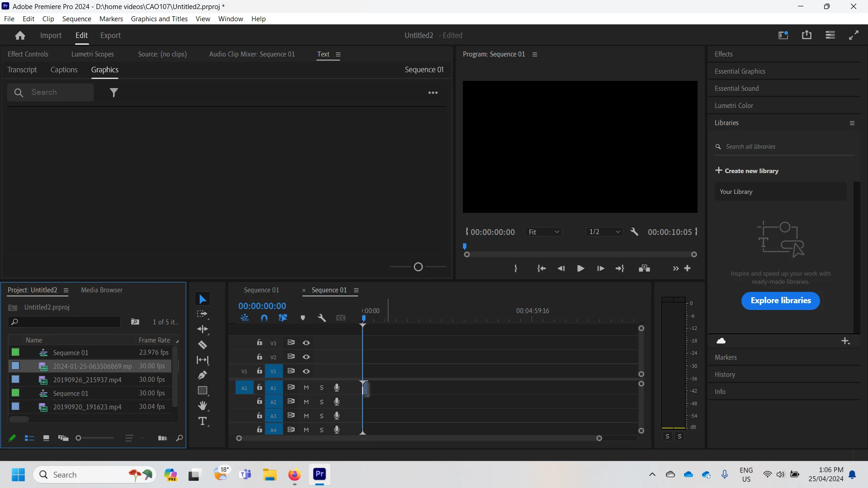The image size is (868, 488).
Task: Open the 1/2 playback resolution dropdown
Action: 605,232
